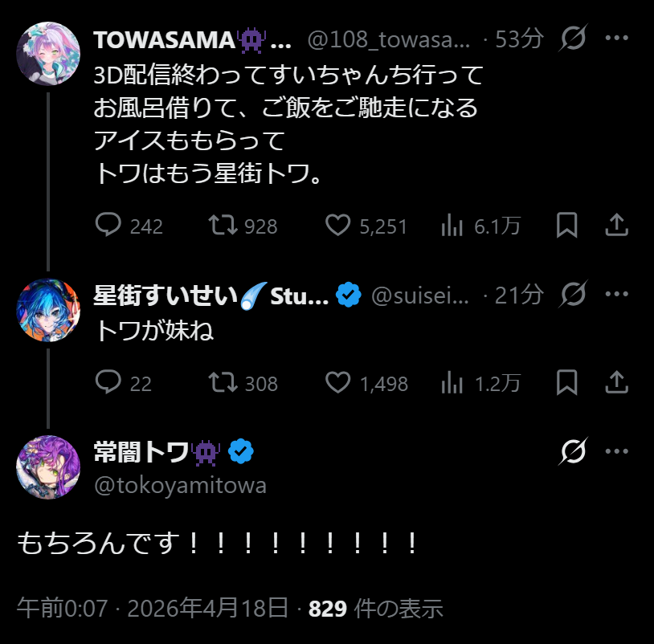Open Grok icon on TOWASAMA's post
Image resolution: width=654 pixels, height=644 pixels.
574,39
